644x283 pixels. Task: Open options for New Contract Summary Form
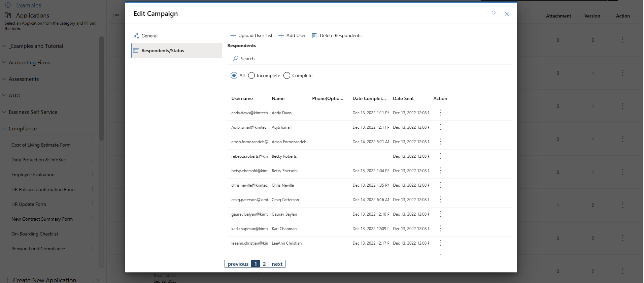tap(93, 218)
